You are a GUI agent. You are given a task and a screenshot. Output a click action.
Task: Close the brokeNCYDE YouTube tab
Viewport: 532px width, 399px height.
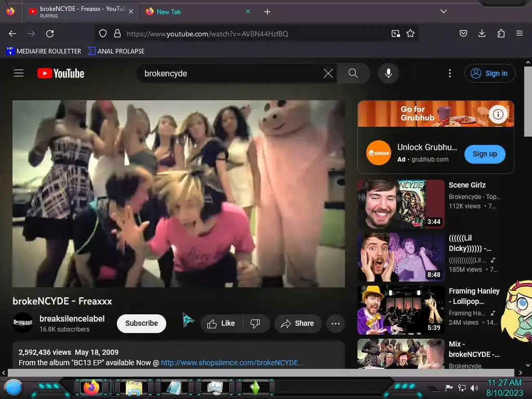pos(131,12)
